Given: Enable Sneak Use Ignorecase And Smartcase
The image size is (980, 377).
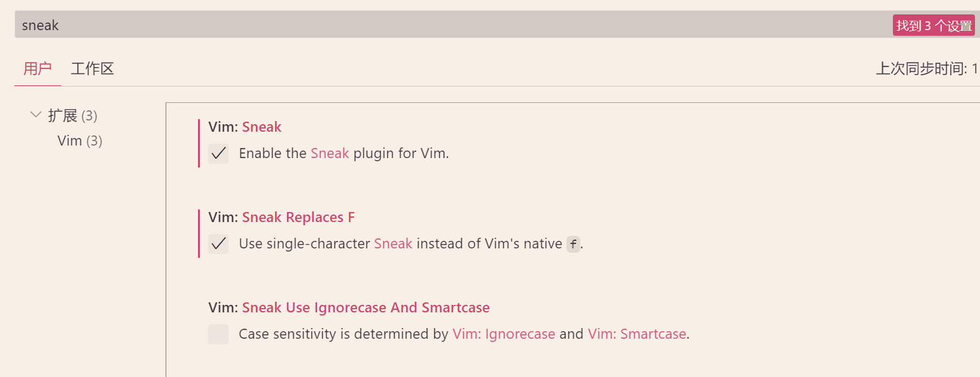Looking at the screenshot, I should [219, 334].
